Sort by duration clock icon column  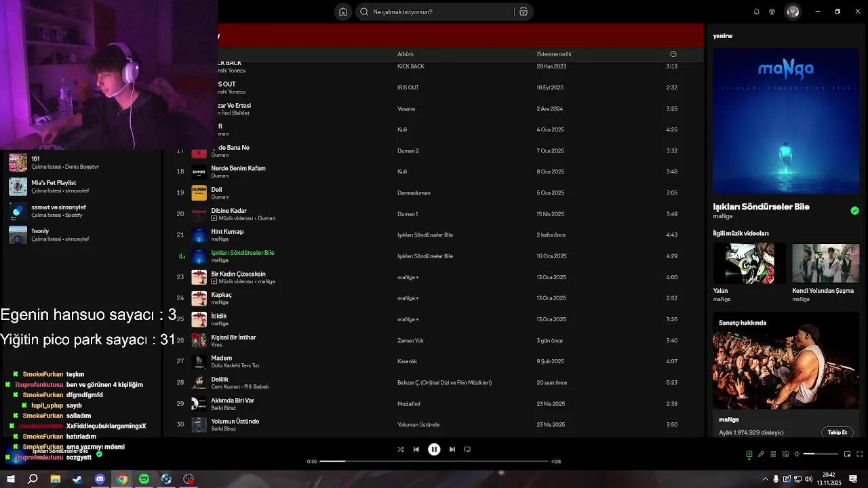pos(673,54)
